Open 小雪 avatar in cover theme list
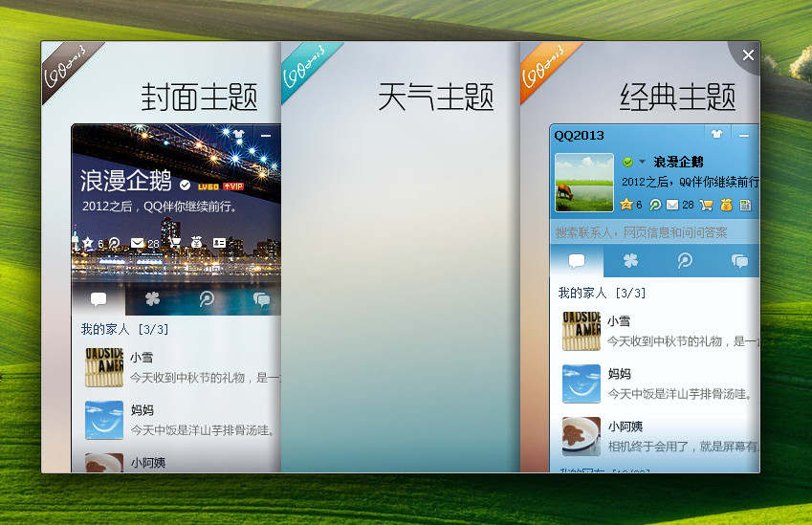Screen dimensions: 812x525 click(104, 367)
